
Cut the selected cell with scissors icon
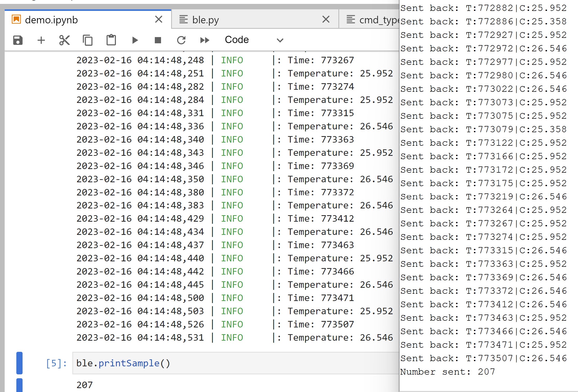[x=64, y=40]
